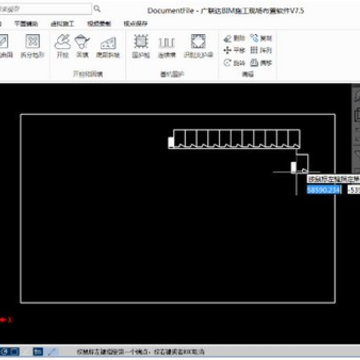This screenshot has width=360, height=360.
Task: Click the highlighted coordinate field 58590.23
Action: (x=324, y=190)
